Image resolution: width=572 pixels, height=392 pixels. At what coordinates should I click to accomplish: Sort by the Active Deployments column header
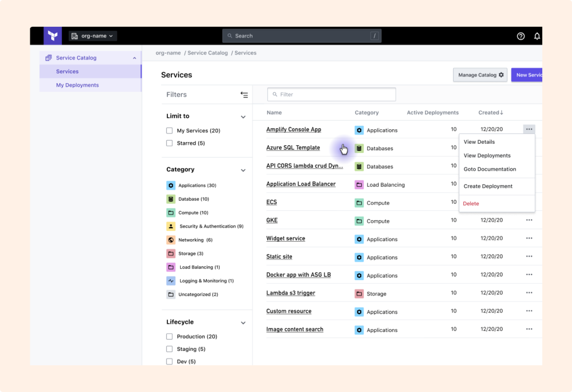click(x=433, y=113)
